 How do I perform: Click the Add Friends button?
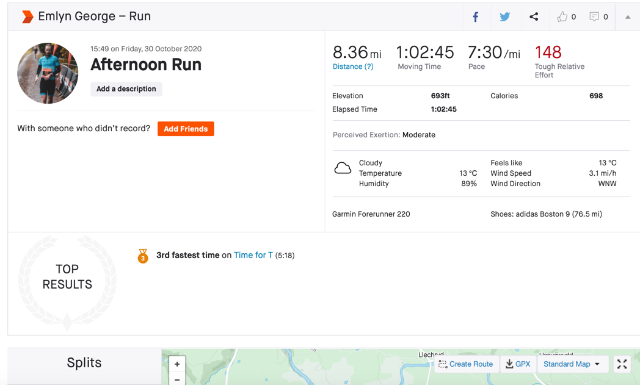[x=186, y=129]
